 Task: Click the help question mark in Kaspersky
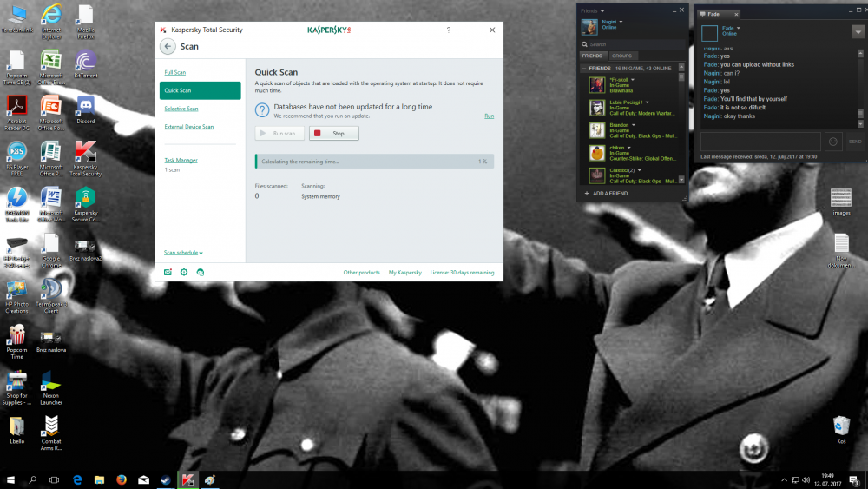coord(449,30)
